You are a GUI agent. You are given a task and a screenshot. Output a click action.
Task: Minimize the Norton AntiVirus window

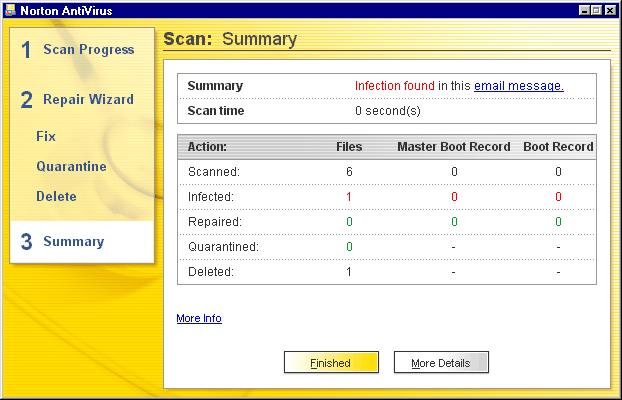click(x=585, y=9)
